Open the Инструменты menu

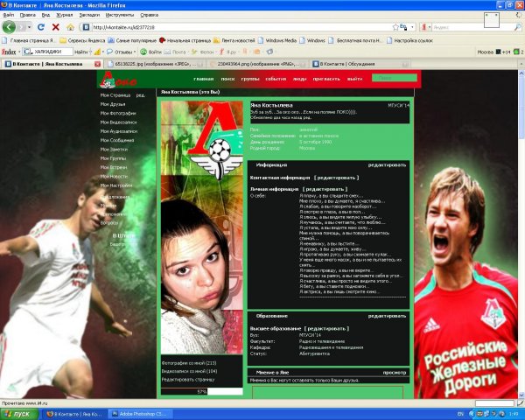pyautogui.click(x=120, y=15)
